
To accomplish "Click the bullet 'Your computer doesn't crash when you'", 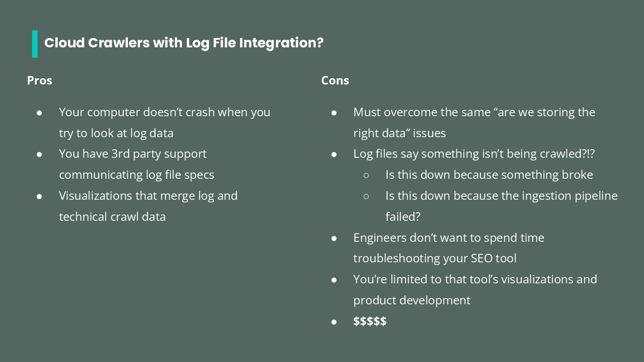I will tap(165, 112).
